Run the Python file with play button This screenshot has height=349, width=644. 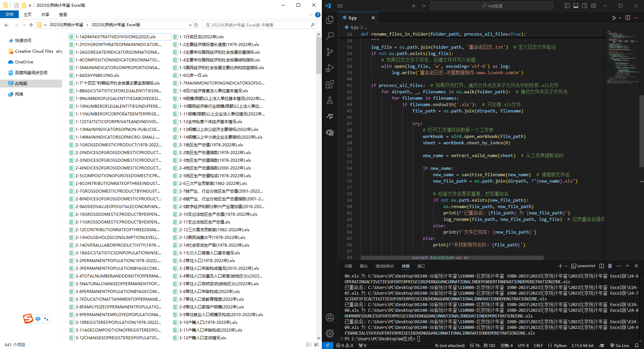point(614,18)
